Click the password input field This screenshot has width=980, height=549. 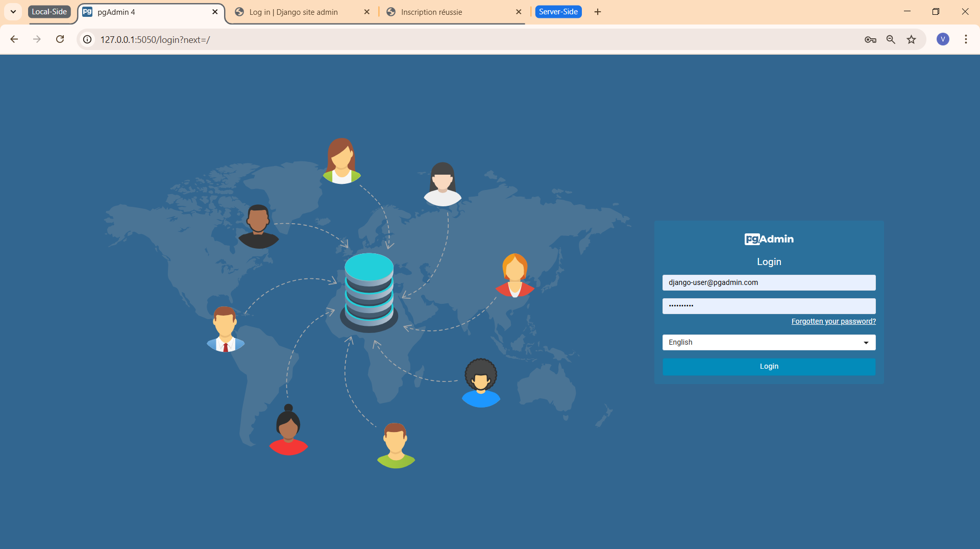769,306
